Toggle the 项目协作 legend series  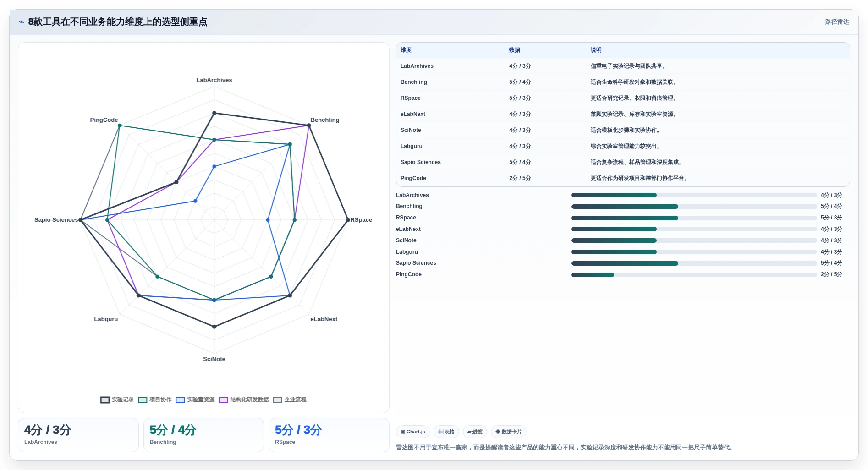[x=154, y=400]
